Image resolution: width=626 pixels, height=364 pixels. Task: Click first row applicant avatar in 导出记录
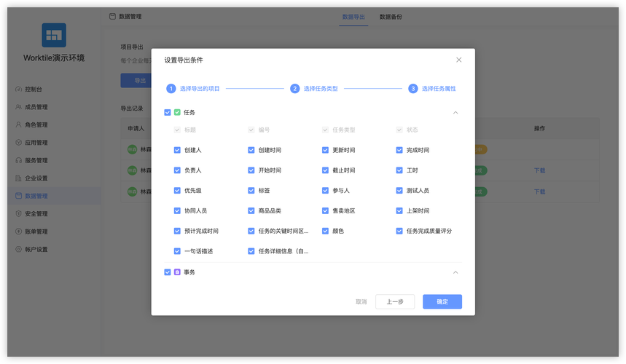132,149
